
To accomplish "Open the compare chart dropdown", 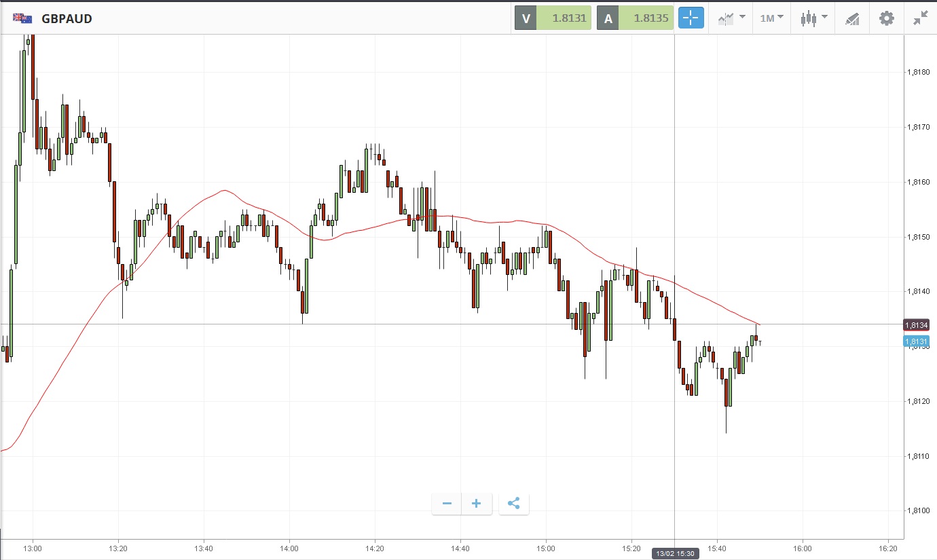I will (732, 18).
